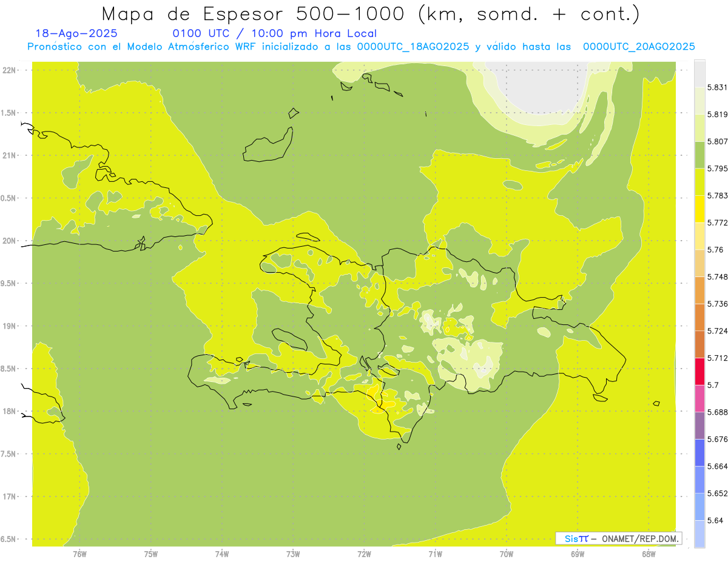Click the longitude label '71W'

tap(435, 554)
